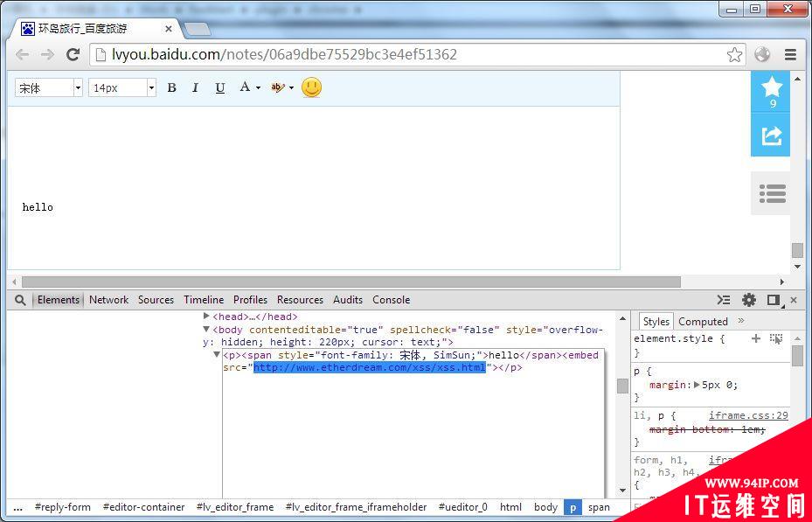Select #reply-form in the breadcrumb
The height and width of the screenshot is (522, 812).
[x=63, y=507]
